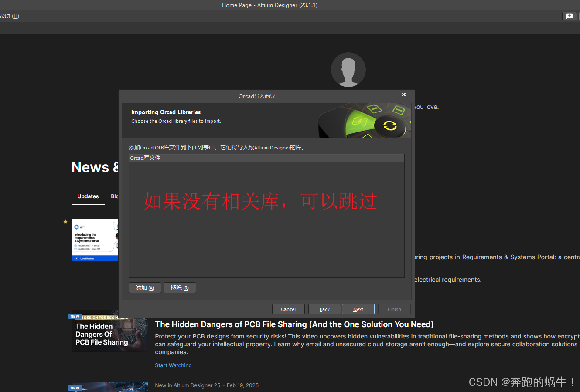Click the star icon beside webinar thumbnail
This screenshot has width=580, height=392.
(x=65, y=222)
